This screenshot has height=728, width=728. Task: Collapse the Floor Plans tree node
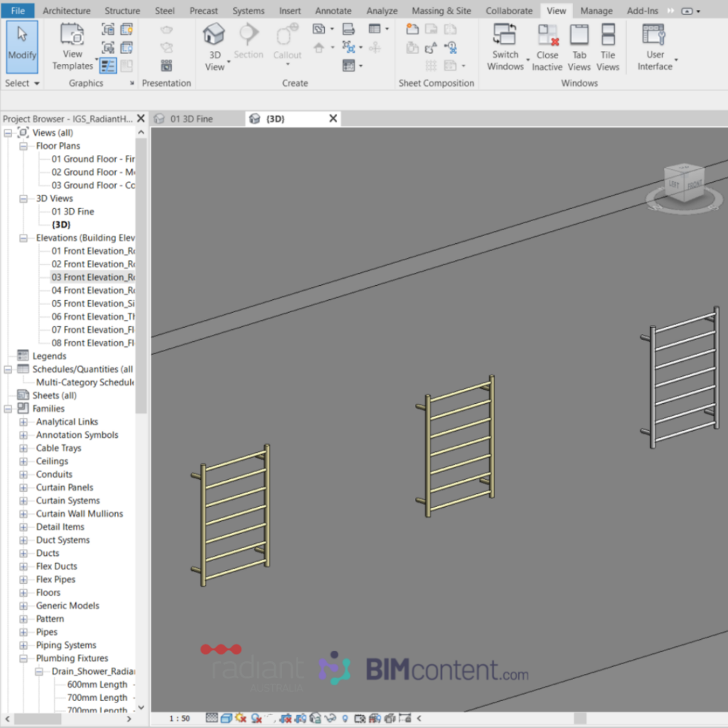[x=23, y=146]
